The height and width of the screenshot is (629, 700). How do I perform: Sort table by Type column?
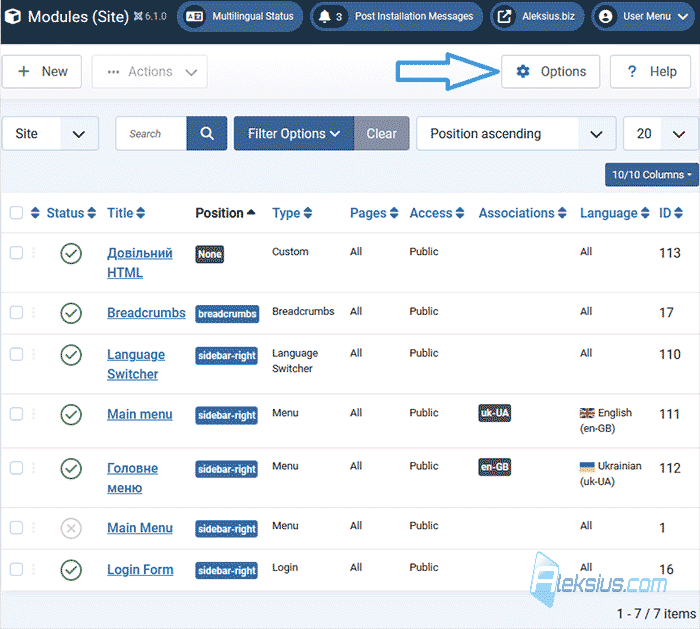click(x=292, y=213)
